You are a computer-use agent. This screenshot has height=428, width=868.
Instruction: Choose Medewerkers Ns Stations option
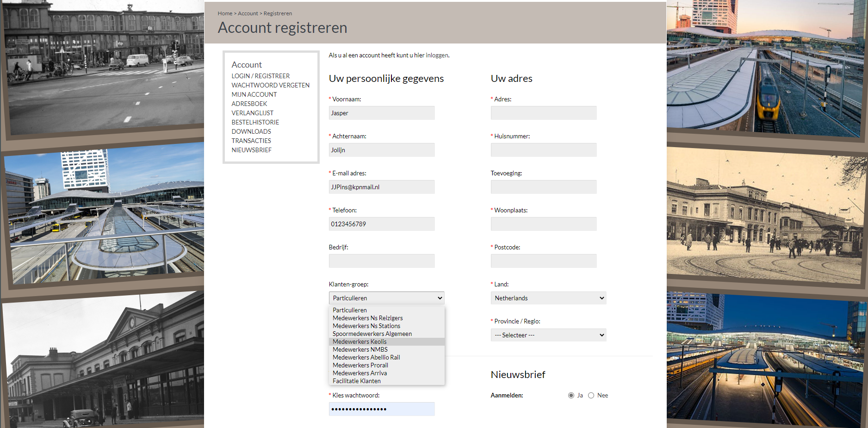[x=386, y=326]
